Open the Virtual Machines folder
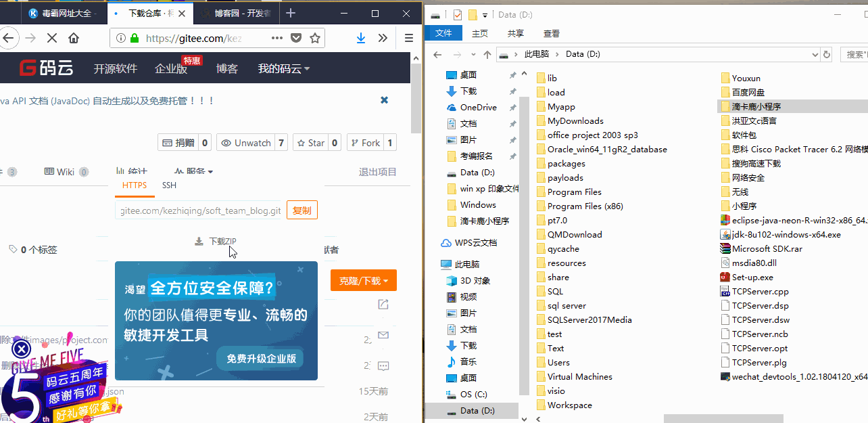The width and height of the screenshot is (868, 423). pyautogui.click(x=575, y=376)
